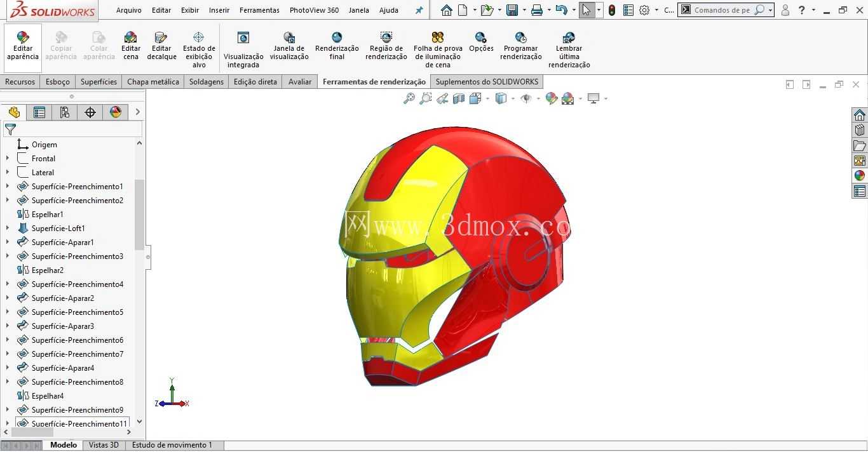The image size is (868, 452).
Task: Expand more manager tabs chevron
Action: pos(137,112)
